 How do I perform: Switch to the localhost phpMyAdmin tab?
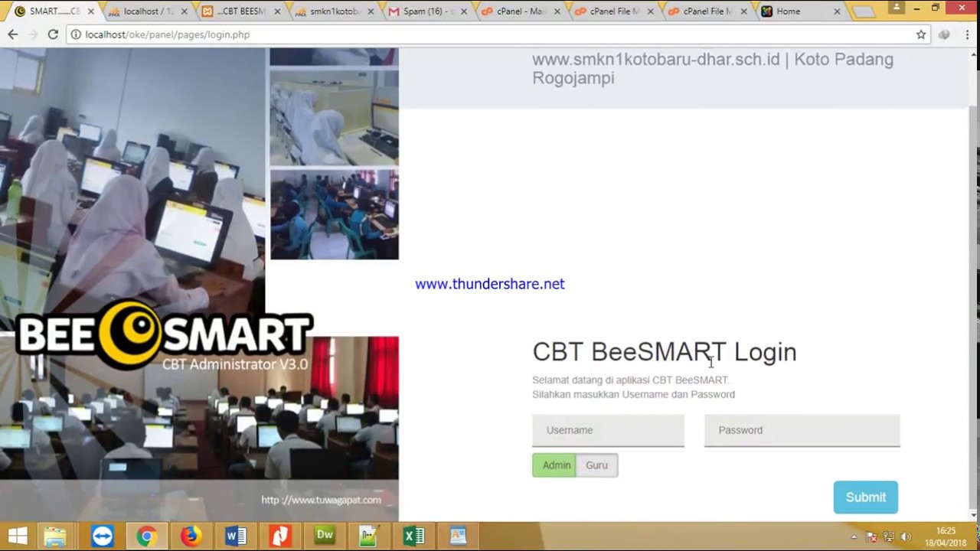point(147,11)
